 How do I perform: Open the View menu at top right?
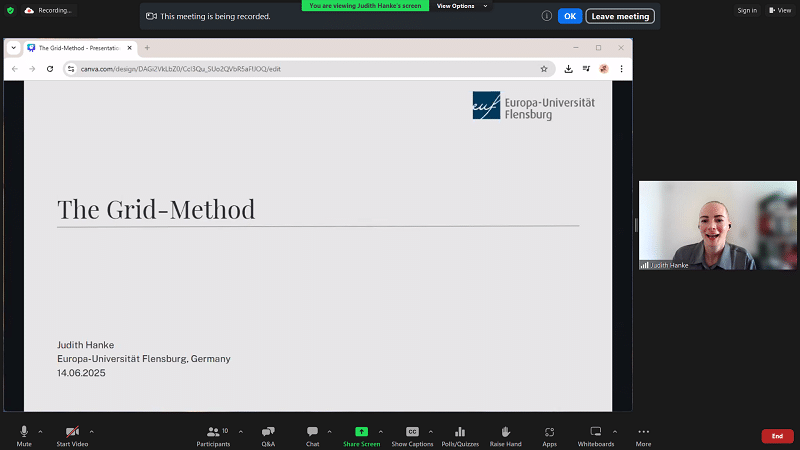point(779,10)
